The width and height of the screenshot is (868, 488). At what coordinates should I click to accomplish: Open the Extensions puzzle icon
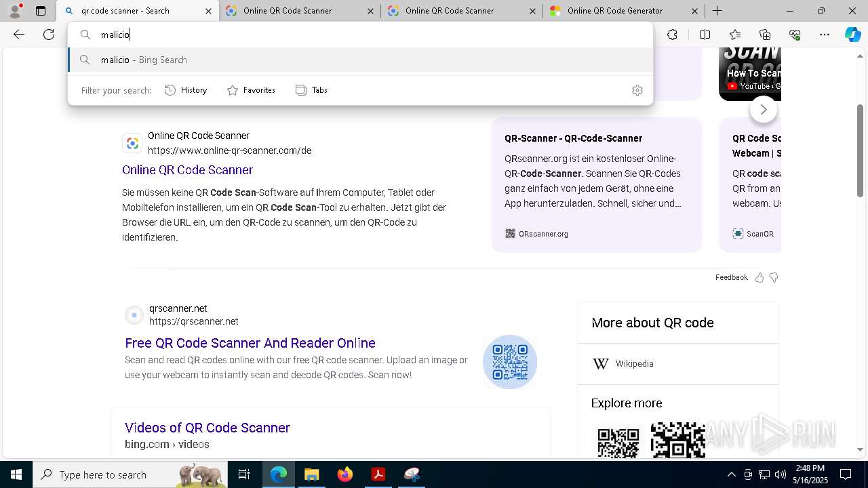pyautogui.click(x=672, y=35)
